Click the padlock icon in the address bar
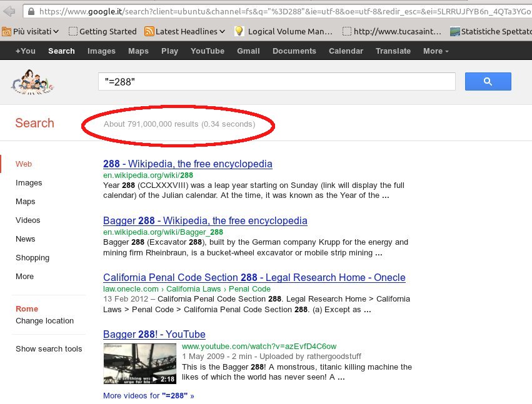The width and height of the screenshot is (532, 404). pyautogui.click(x=31, y=11)
